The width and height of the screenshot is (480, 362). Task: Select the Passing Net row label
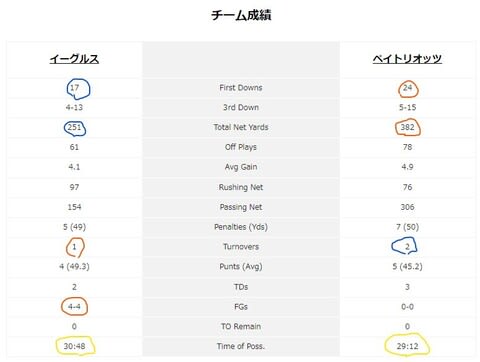pos(241,207)
